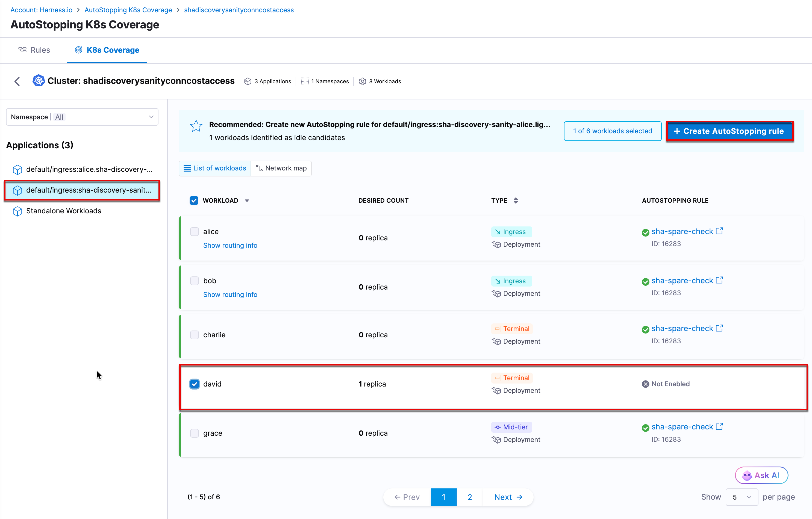Click the K8s Coverage target icon
The height and width of the screenshot is (519, 812).
[79, 50]
